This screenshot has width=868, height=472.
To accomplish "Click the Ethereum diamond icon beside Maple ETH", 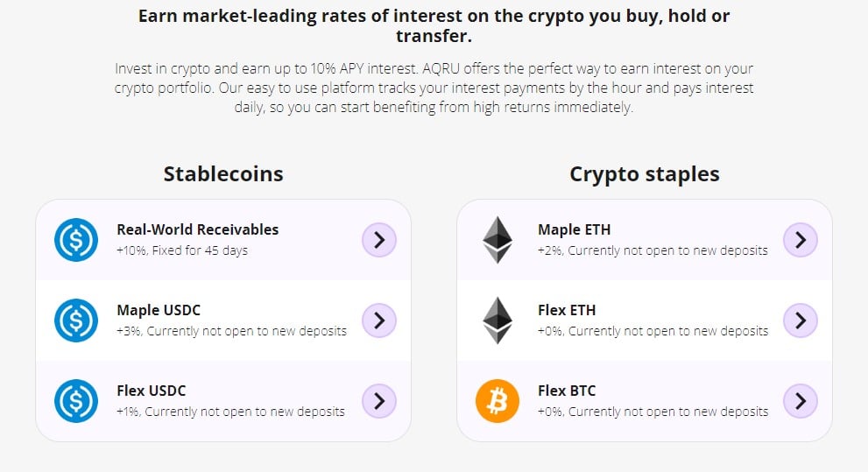I will tap(498, 240).
